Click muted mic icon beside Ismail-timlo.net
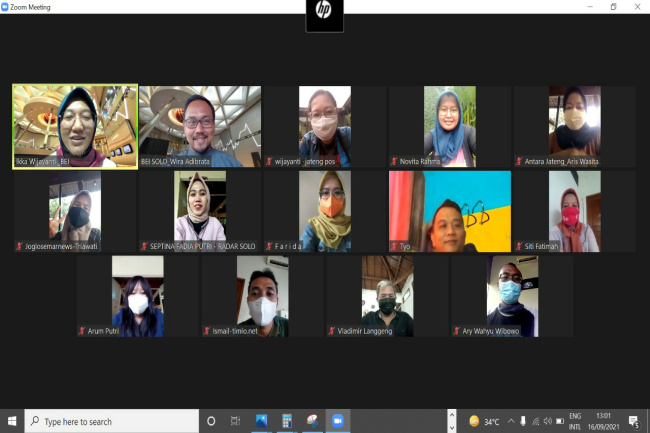650x433 pixels. tap(206, 331)
